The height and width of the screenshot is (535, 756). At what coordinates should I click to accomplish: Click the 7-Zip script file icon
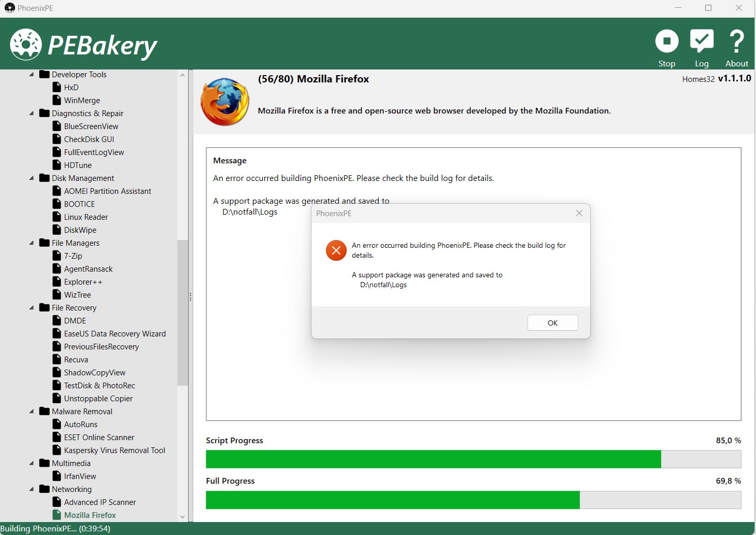pyautogui.click(x=57, y=256)
